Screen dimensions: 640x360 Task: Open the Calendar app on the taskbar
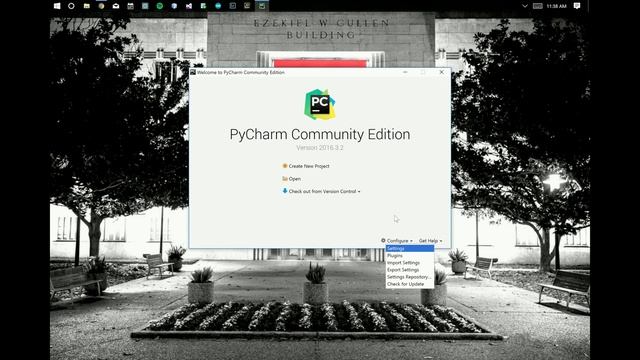[130, 6]
